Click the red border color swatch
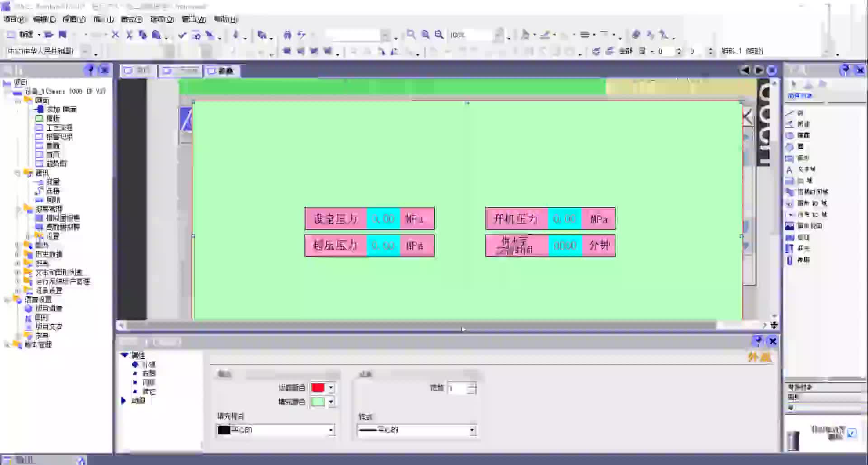Image resolution: width=868 pixels, height=465 pixels. 318,388
